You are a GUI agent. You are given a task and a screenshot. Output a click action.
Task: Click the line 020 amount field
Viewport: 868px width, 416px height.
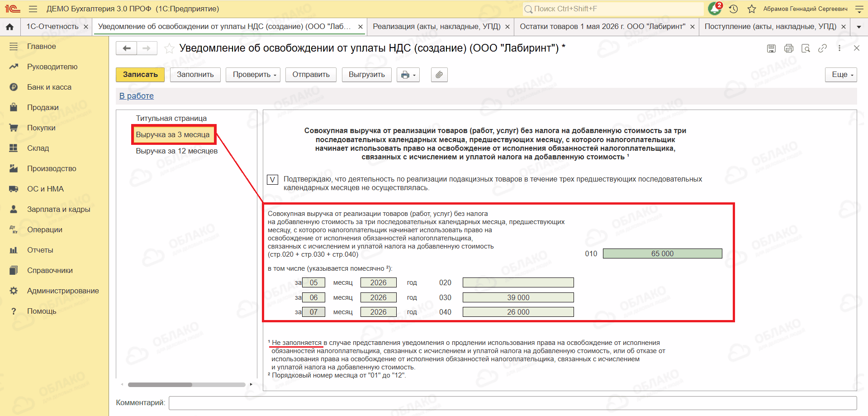tap(518, 283)
